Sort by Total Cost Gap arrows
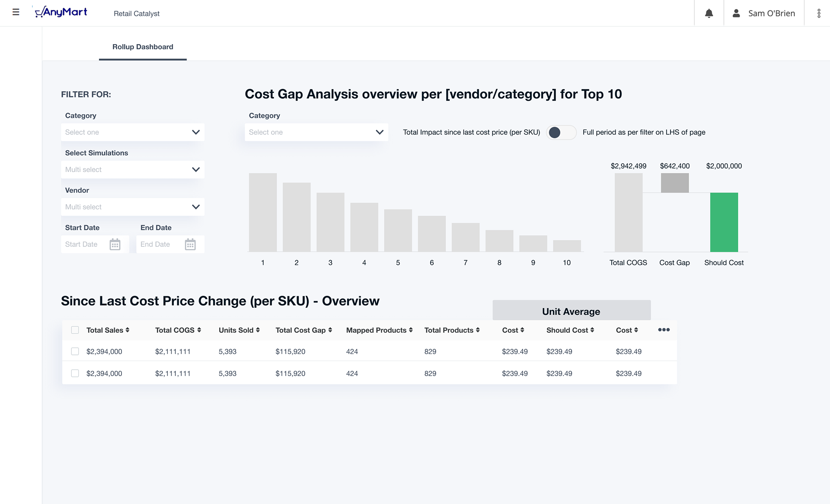Screen dimensions: 830x504 click(330, 330)
